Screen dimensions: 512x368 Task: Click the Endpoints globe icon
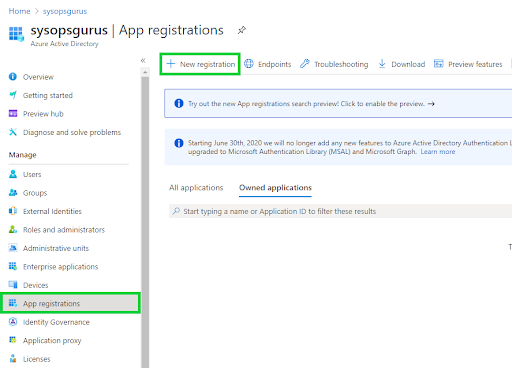click(x=249, y=63)
